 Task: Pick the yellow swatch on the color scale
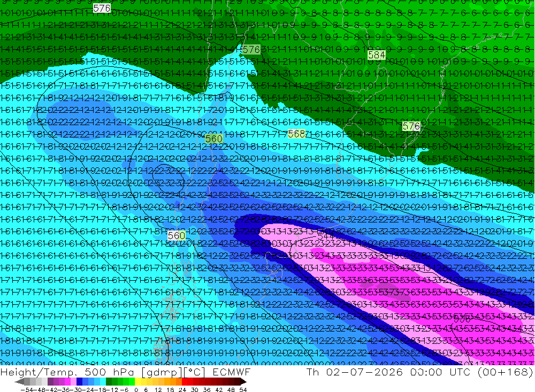pos(137,381)
